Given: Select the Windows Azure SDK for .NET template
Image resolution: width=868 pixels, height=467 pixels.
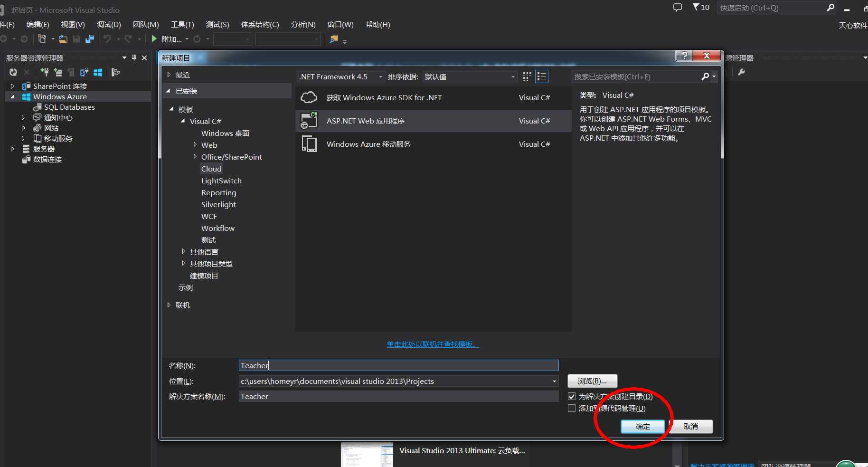Looking at the screenshot, I should point(433,97).
